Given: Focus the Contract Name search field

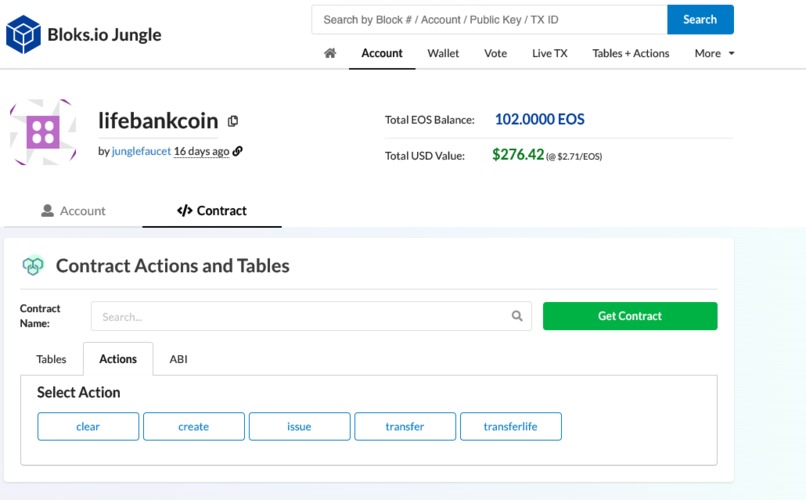Looking at the screenshot, I should (311, 316).
